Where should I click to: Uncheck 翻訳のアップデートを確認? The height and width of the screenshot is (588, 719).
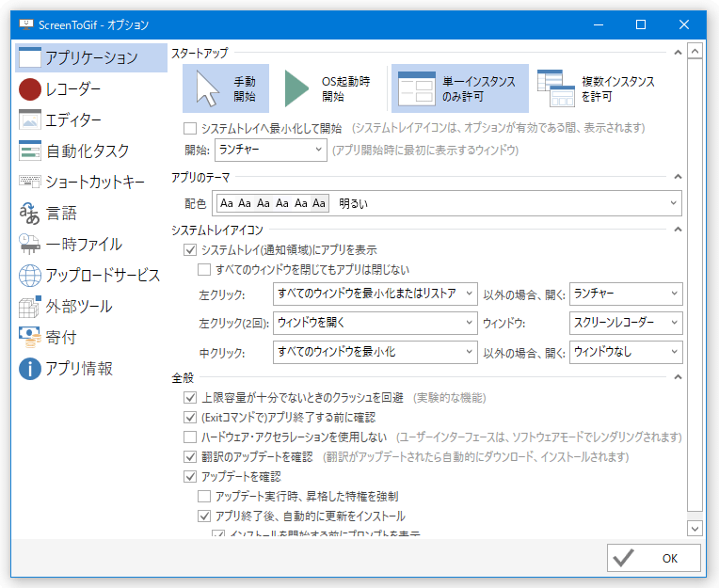tap(190, 456)
